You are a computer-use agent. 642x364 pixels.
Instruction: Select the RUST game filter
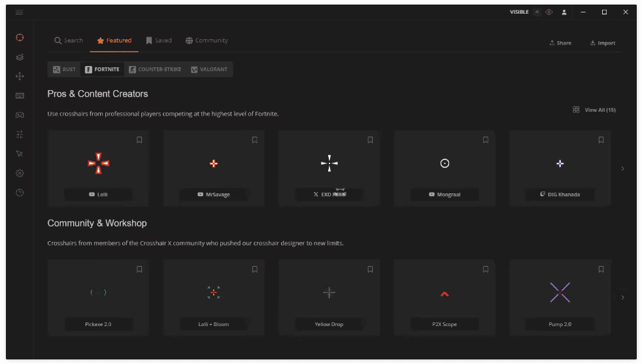point(64,70)
